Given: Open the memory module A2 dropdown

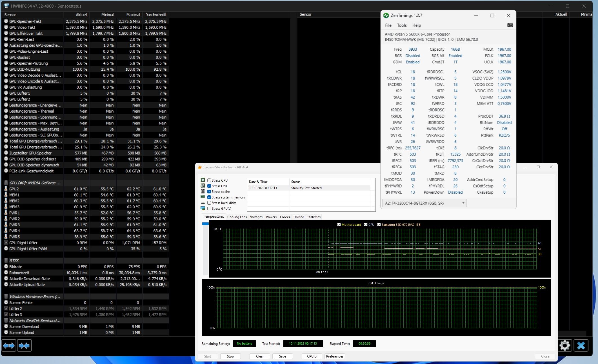Looking at the screenshot, I should pyautogui.click(x=463, y=203).
